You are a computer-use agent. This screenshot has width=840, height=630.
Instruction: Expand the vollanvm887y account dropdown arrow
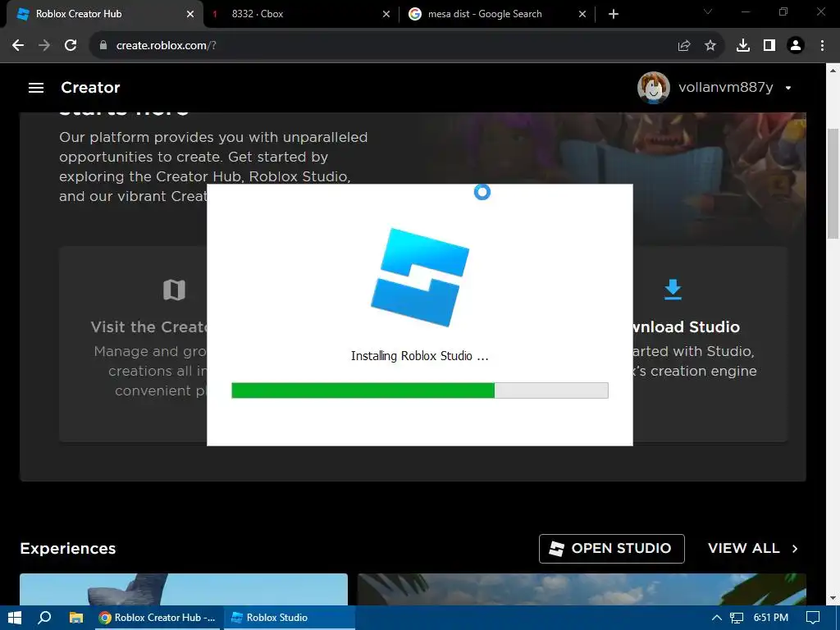click(x=788, y=88)
